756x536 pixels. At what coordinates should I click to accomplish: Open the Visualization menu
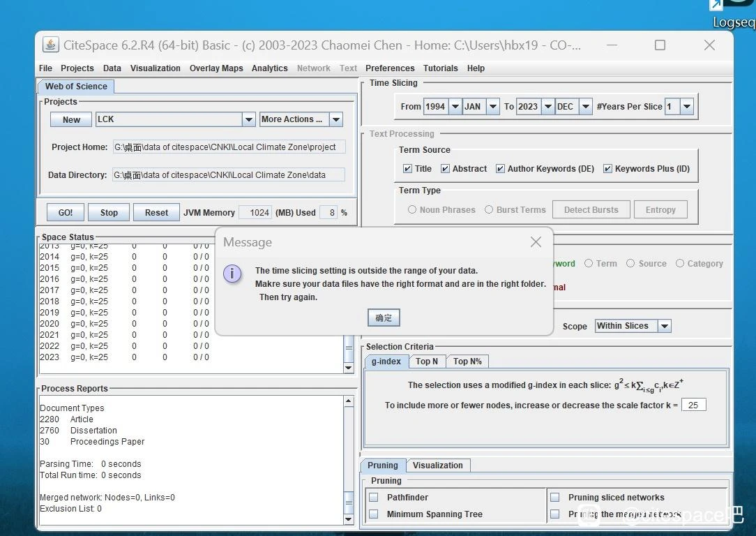pyautogui.click(x=156, y=68)
